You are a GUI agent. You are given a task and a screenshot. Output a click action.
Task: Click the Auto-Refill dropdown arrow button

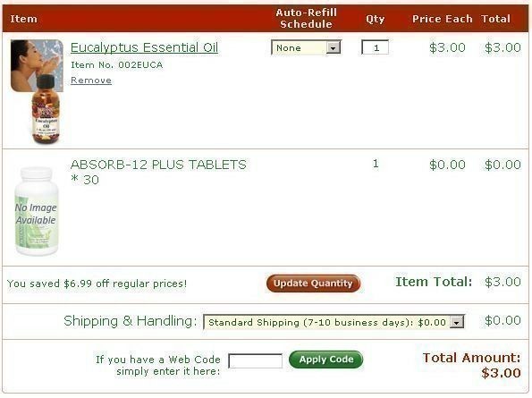pos(334,48)
